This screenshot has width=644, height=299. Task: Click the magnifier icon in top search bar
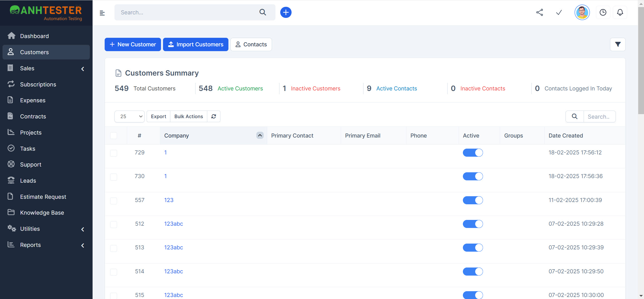pyautogui.click(x=263, y=12)
